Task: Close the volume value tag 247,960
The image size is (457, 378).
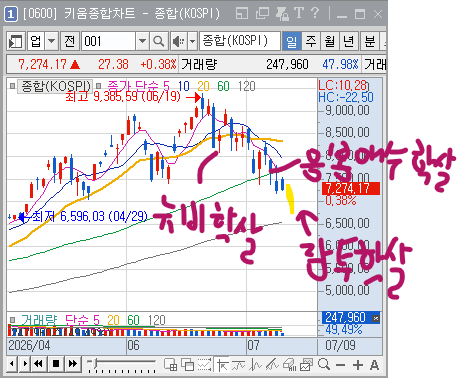Action: (376, 319)
